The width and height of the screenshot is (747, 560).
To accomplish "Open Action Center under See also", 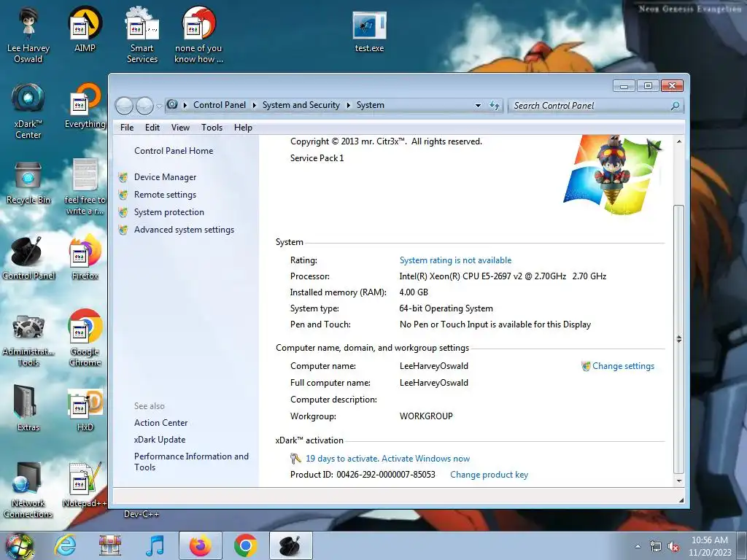I will click(x=160, y=422).
